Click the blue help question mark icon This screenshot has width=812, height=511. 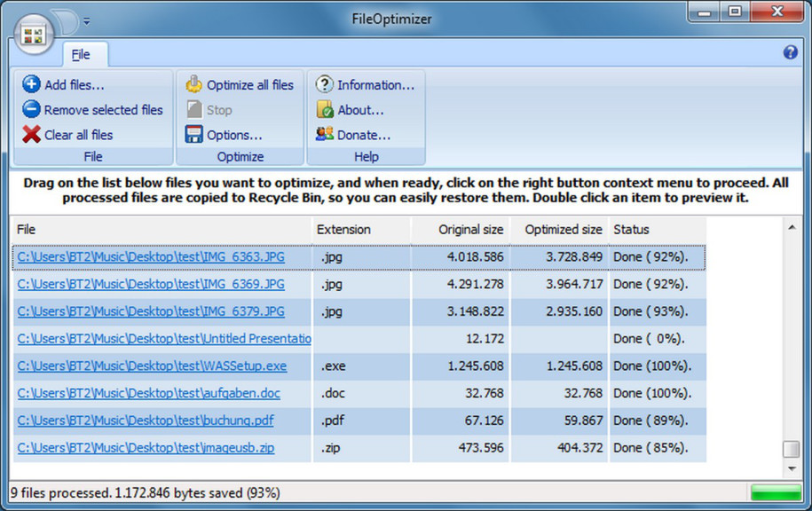click(789, 53)
